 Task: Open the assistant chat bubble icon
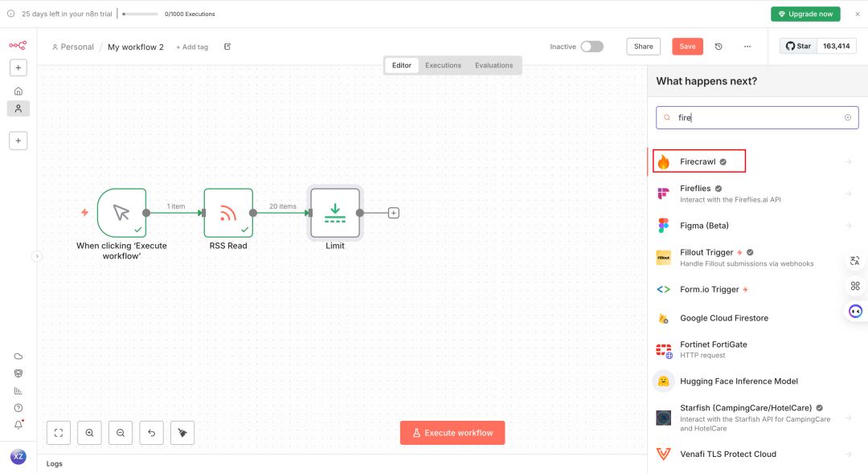click(x=856, y=312)
